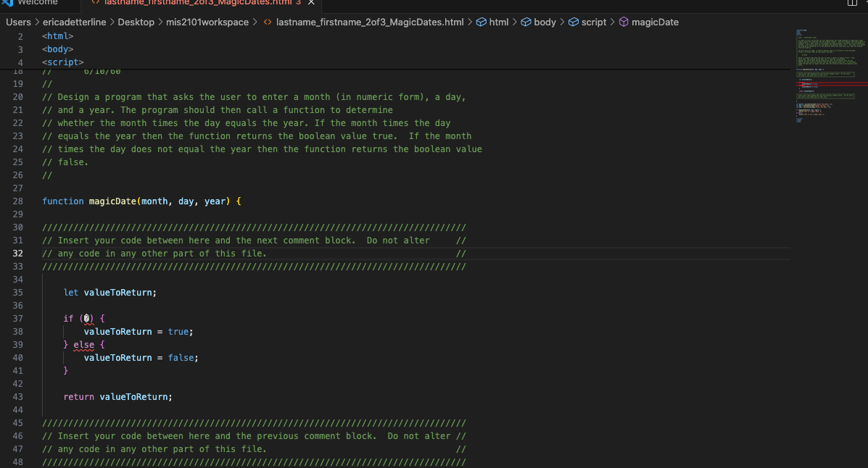
Task: Open the magicDate breadcrumb symbol
Action: point(655,22)
